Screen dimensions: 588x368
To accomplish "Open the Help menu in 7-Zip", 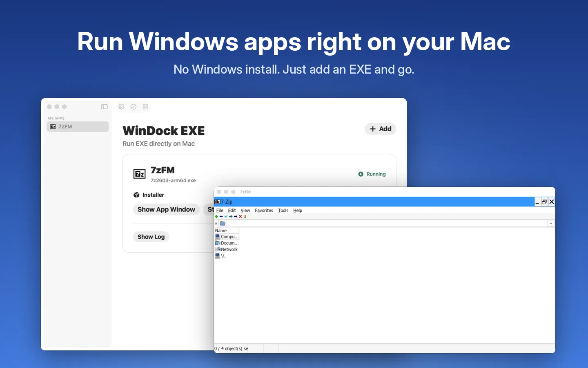I will pyautogui.click(x=298, y=211).
